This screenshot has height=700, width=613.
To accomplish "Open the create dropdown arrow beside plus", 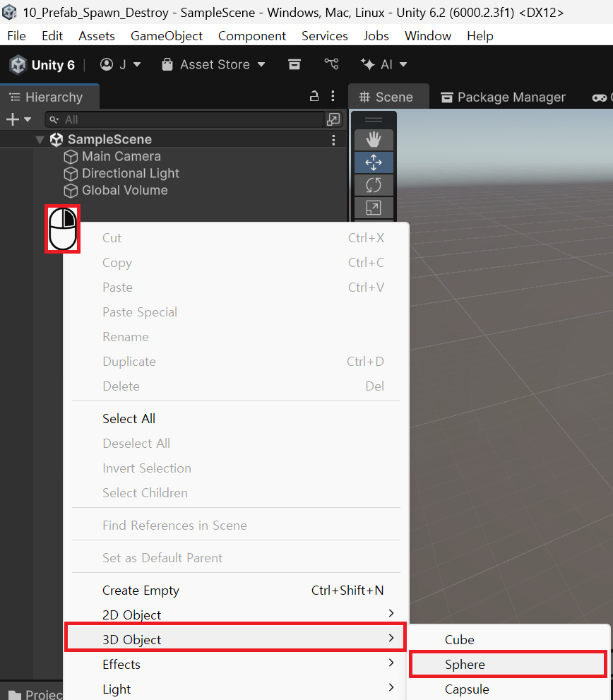I will tap(28, 119).
